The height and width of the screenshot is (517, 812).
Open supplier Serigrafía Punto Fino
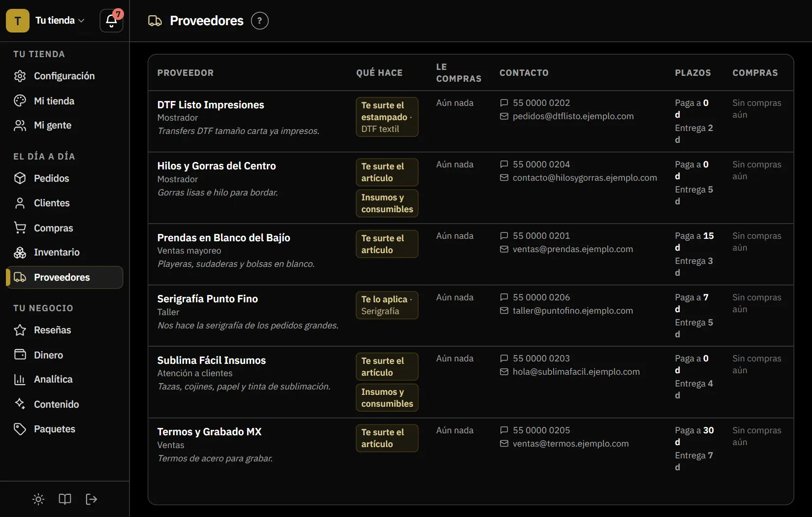[x=208, y=299]
